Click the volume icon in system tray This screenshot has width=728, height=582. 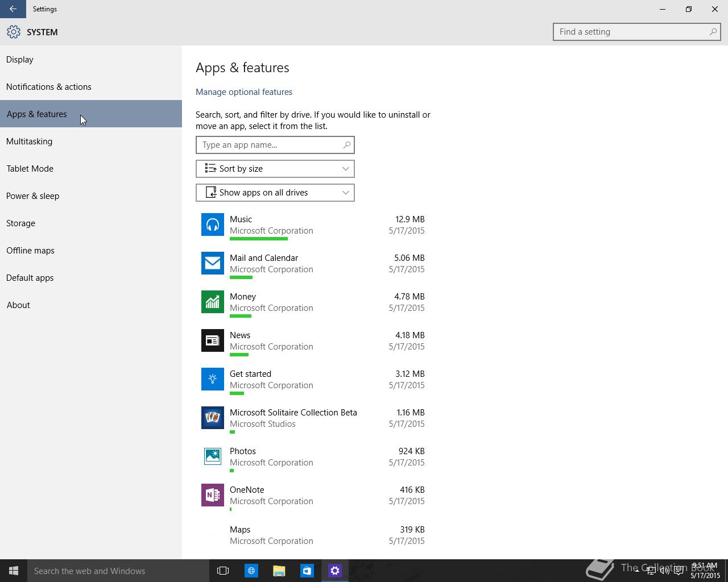(664, 571)
